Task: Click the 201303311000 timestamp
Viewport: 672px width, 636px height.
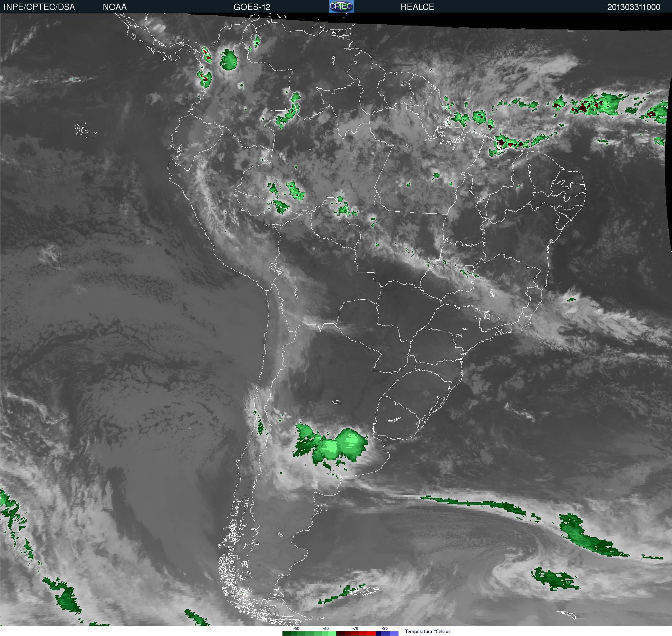Action: click(x=634, y=7)
